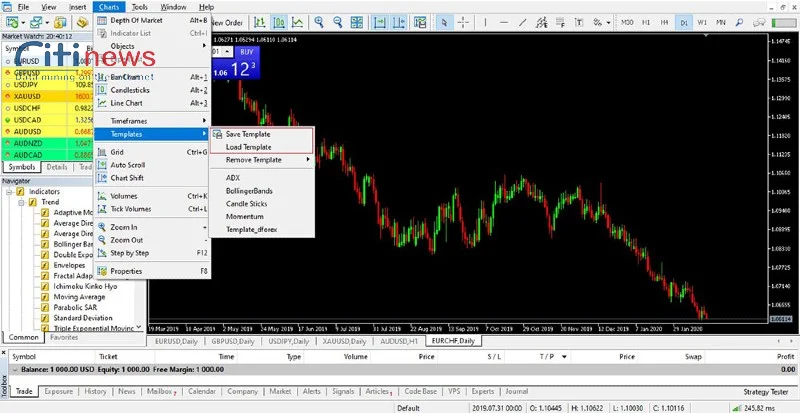The width and height of the screenshot is (800, 413).
Task: Click the zoom out magnifier in toolbar
Action: coord(338,22)
